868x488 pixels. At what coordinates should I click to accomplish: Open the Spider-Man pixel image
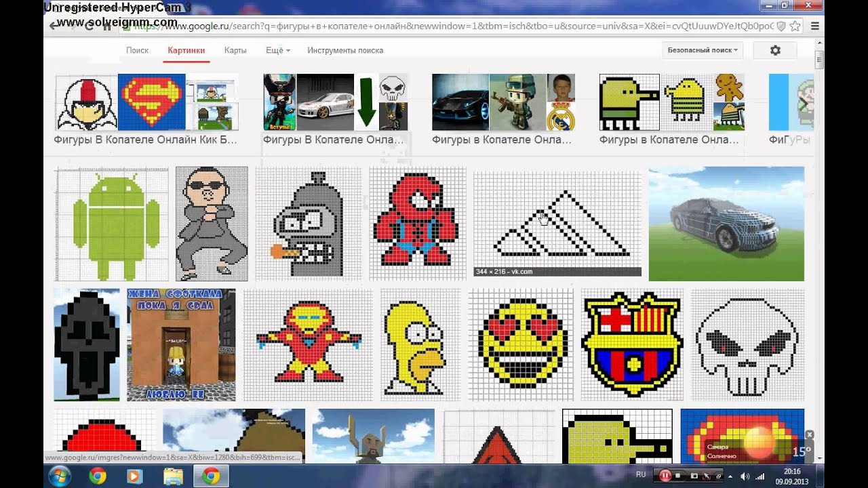[418, 224]
